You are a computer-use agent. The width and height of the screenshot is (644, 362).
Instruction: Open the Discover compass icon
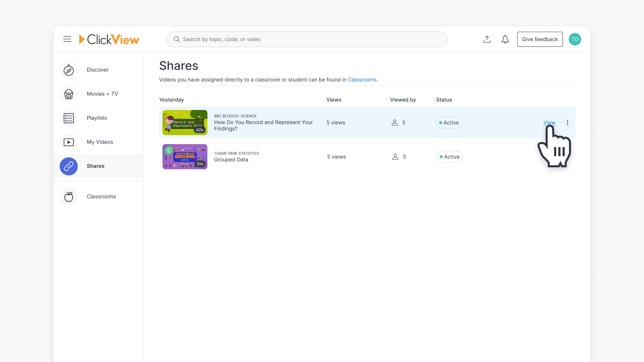point(68,70)
